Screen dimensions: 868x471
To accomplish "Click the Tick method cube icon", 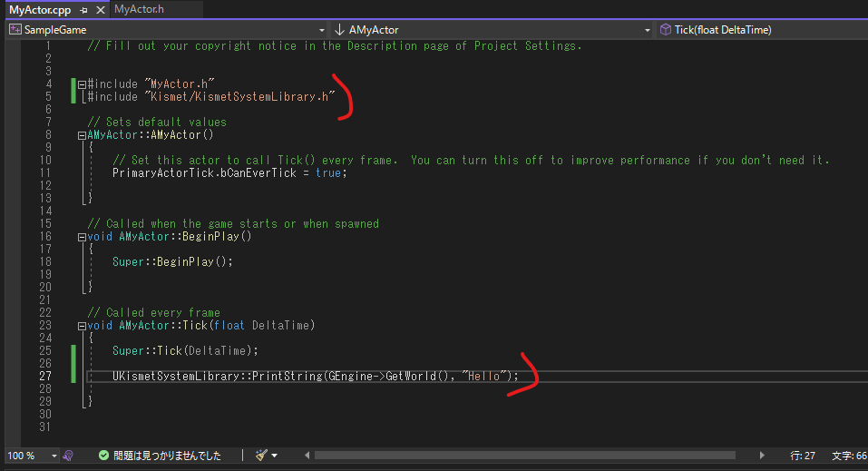I will click(x=666, y=30).
